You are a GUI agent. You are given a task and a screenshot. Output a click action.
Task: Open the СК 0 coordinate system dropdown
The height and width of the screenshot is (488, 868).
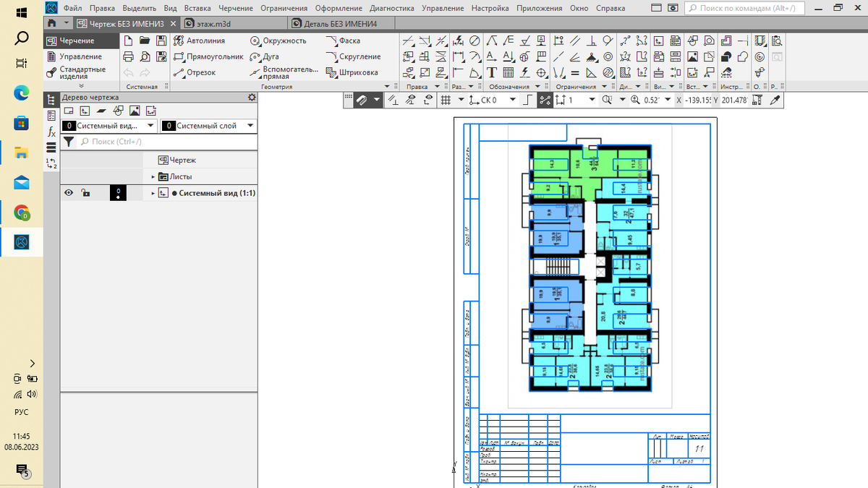(x=512, y=100)
